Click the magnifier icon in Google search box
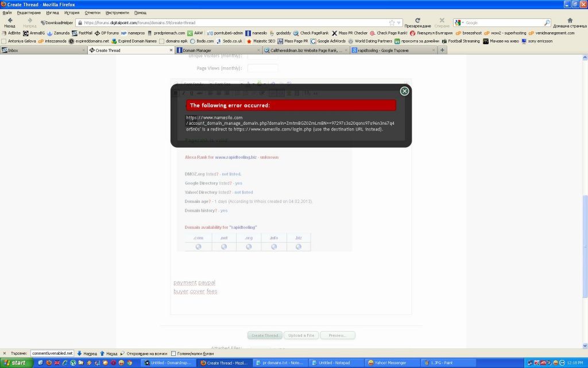 547,23
